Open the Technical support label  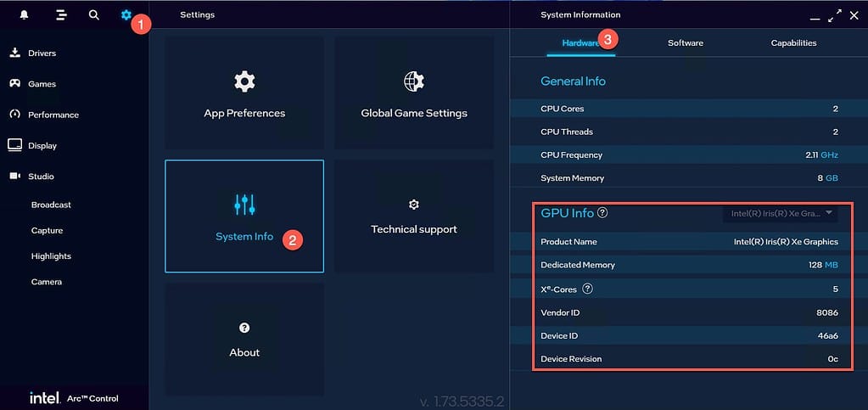click(x=414, y=229)
